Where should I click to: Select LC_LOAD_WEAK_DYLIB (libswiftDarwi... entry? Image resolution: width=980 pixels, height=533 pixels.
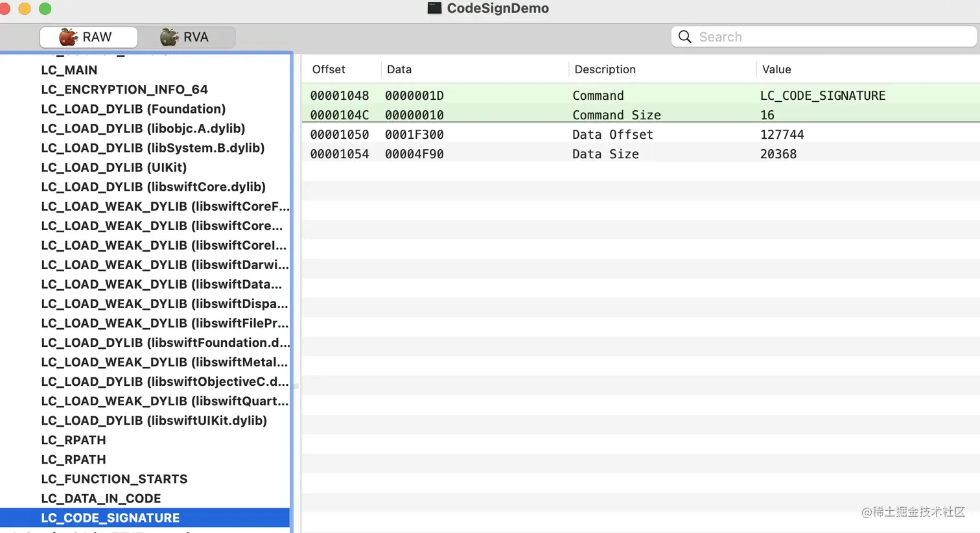pos(165,265)
